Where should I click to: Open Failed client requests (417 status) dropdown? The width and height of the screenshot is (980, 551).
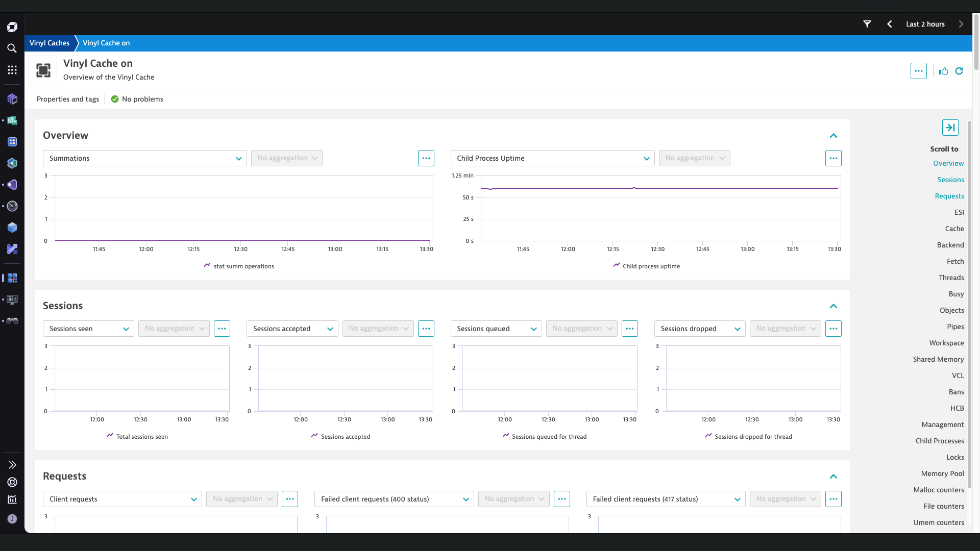click(x=666, y=499)
